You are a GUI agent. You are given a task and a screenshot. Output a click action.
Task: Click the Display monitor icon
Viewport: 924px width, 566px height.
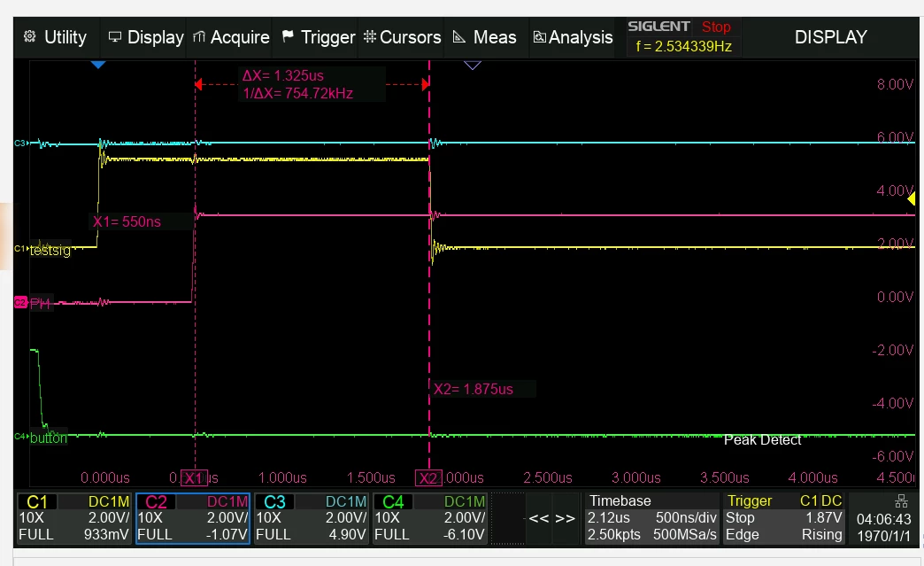click(115, 36)
